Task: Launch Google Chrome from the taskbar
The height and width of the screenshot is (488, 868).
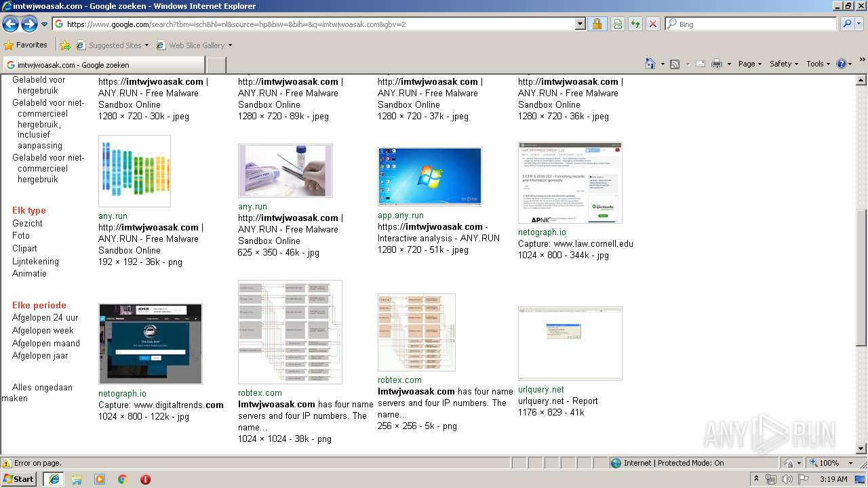Action: 123,479
